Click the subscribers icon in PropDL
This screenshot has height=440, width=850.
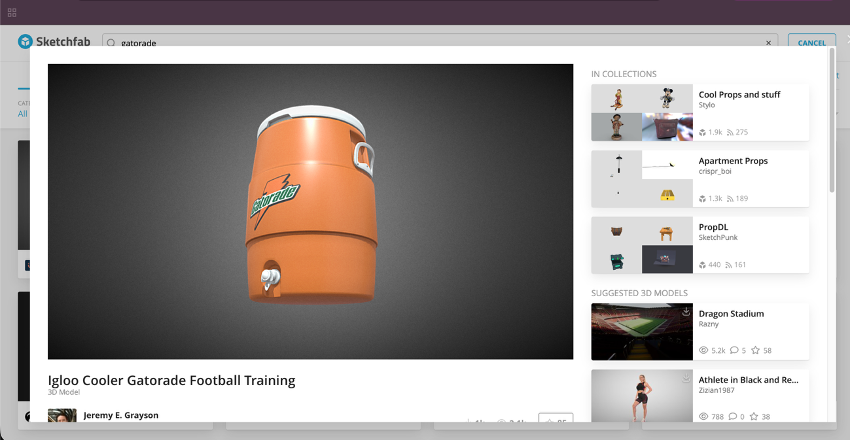point(730,265)
